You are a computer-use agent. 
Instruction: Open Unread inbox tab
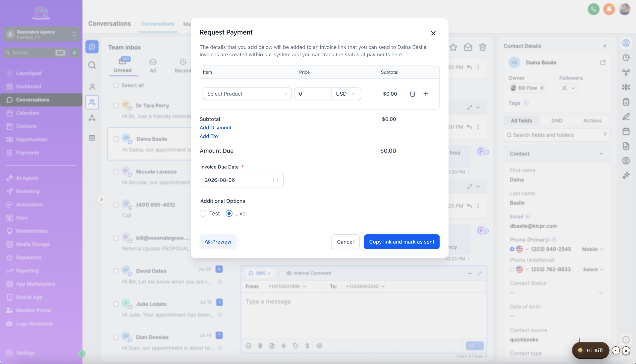(x=123, y=65)
